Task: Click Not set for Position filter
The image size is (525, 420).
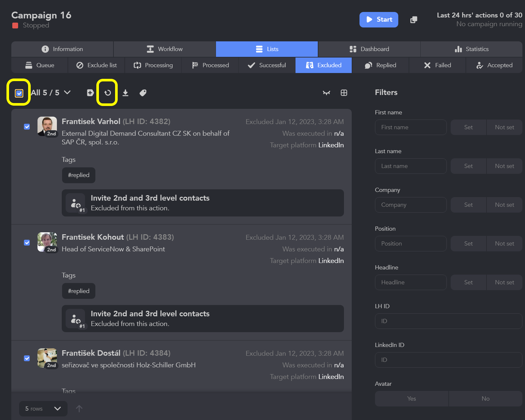Action: (x=504, y=243)
